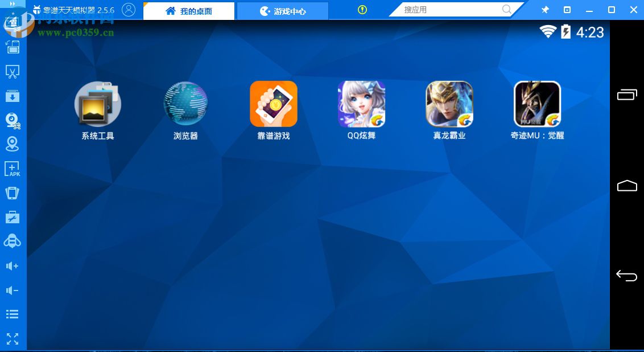Open the list menu icon in sidebar

(13, 314)
